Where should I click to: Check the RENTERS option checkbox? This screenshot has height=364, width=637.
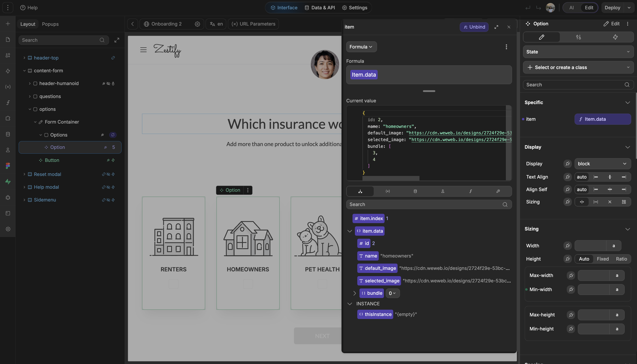tap(173, 284)
